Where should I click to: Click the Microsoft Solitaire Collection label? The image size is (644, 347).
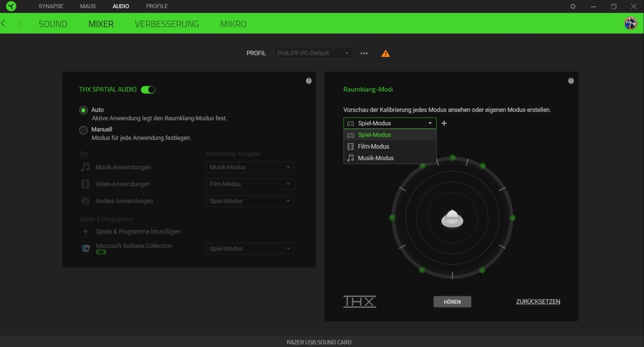(134, 246)
